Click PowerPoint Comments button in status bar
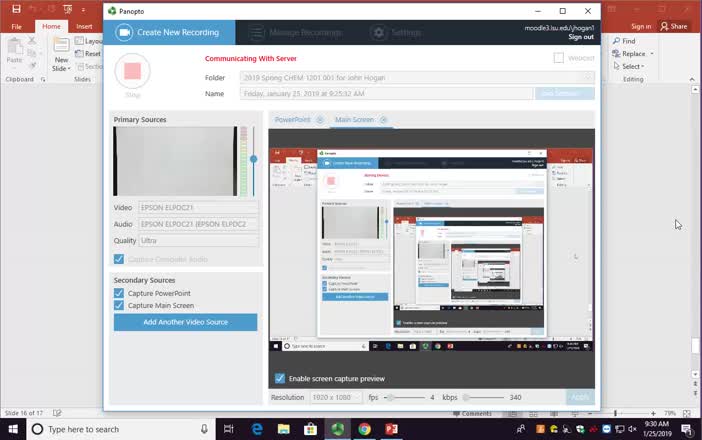Viewport: 702px width, 440px height. 472,413
